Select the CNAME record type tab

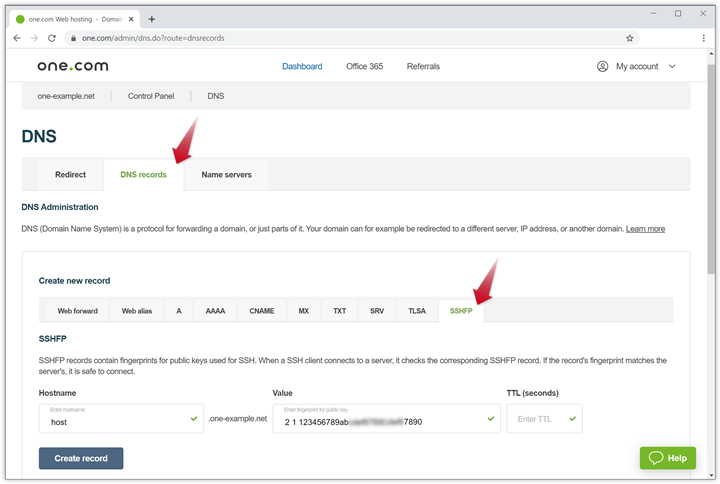(261, 311)
